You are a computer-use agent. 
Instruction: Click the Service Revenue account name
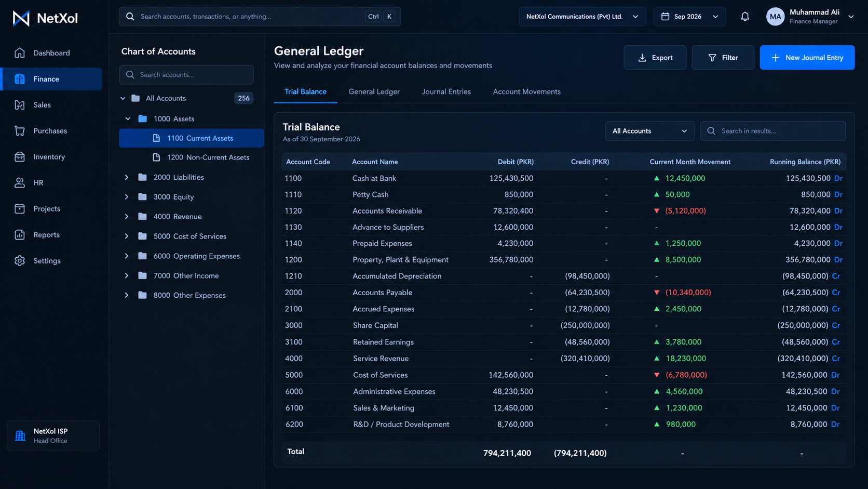click(x=381, y=359)
